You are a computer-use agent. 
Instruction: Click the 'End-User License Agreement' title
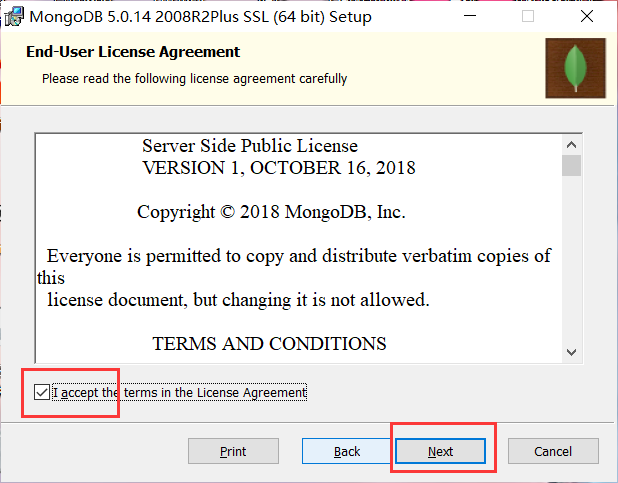tap(133, 52)
